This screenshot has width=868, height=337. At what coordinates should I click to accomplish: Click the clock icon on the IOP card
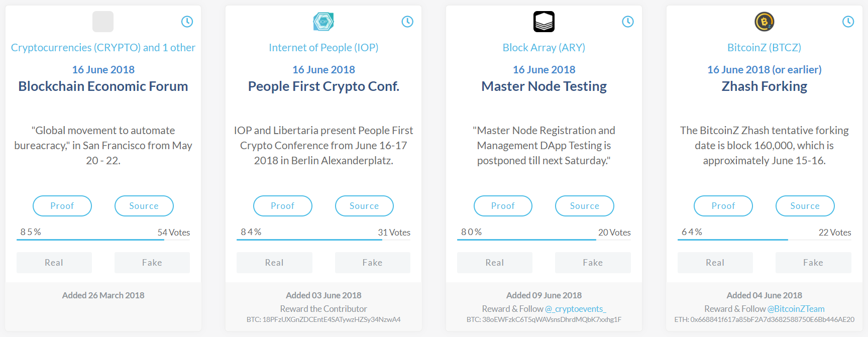click(x=407, y=22)
